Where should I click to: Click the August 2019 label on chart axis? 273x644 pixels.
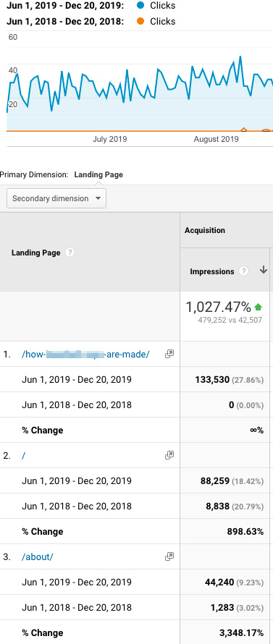coord(216,139)
